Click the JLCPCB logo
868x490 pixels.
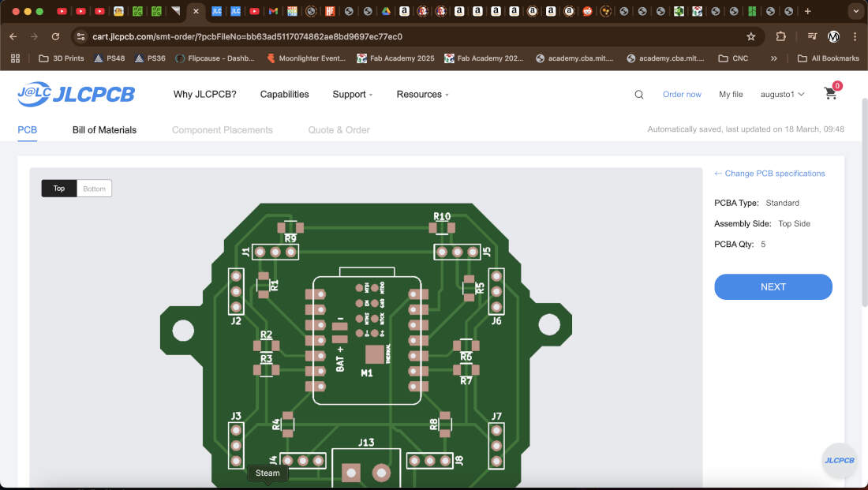coord(77,94)
